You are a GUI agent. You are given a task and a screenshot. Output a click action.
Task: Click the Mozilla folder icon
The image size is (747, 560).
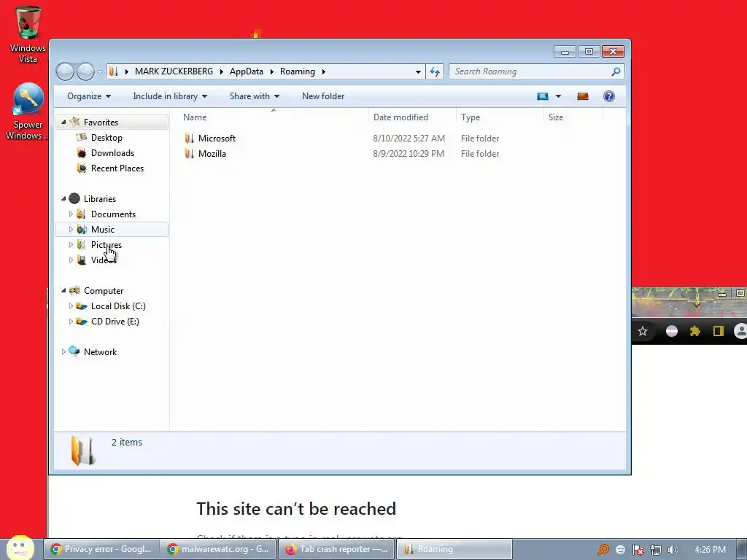(x=189, y=154)
